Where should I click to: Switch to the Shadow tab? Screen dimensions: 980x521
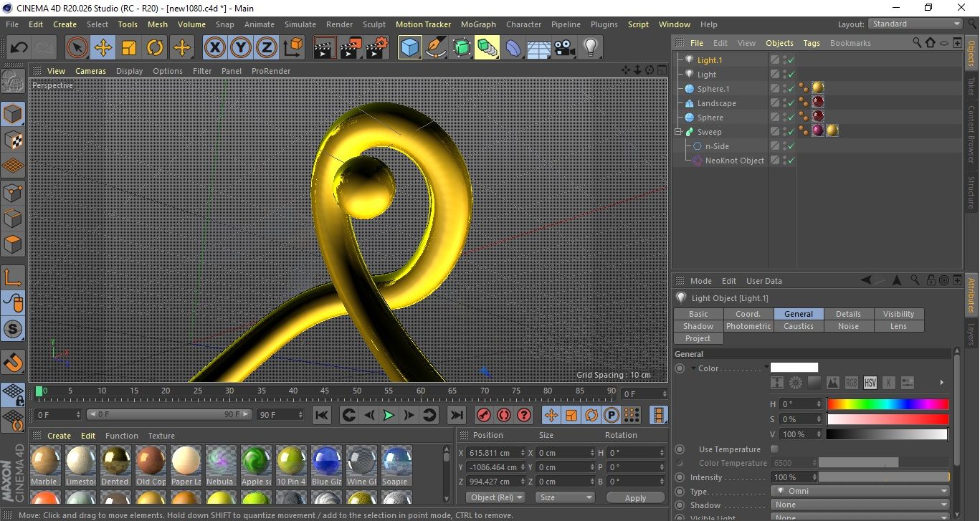(x=698, y=326)
